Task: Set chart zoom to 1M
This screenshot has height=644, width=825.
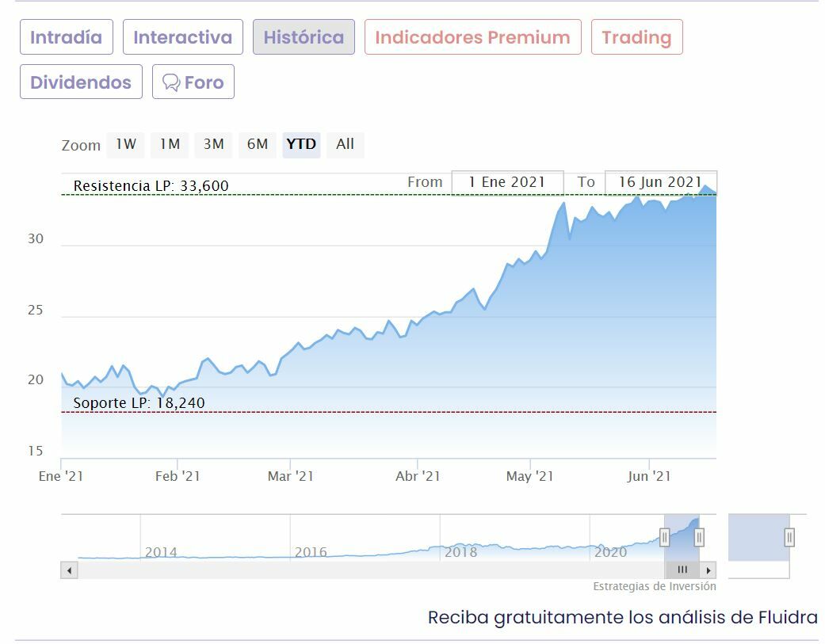Action: (x=170, y=144)
